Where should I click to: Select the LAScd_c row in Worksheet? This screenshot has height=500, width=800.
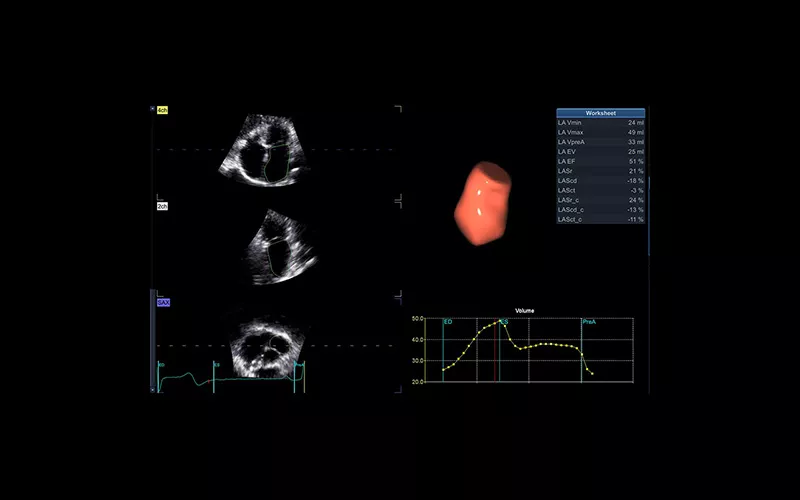pos(601,210)
